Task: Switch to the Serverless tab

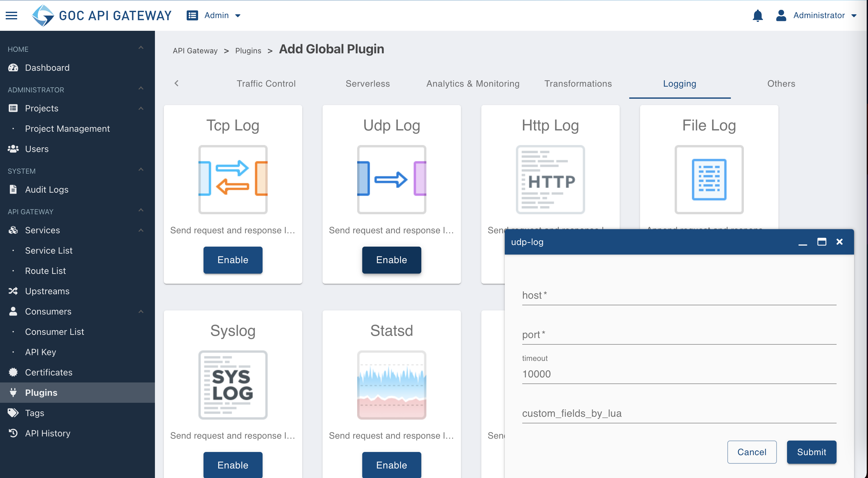Action: pos(367,83)
